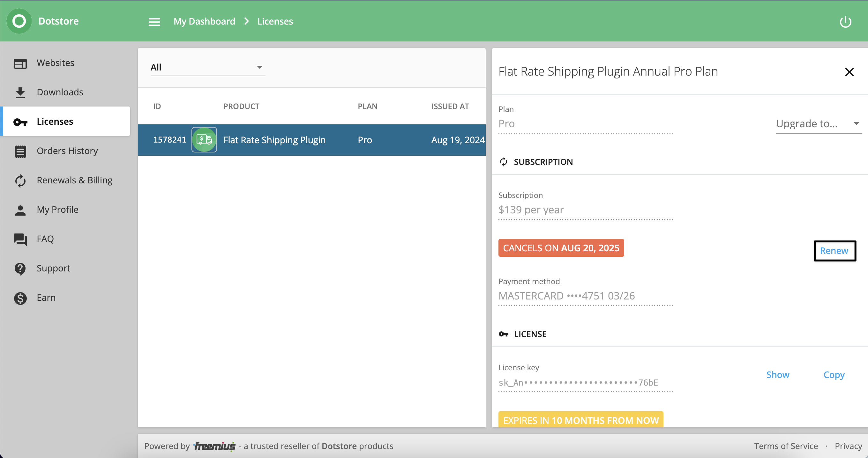The height and width of the screenshot is (458, 868).
Task: Click the SUBSCRIPTION section heading
Action: (543, 162)
